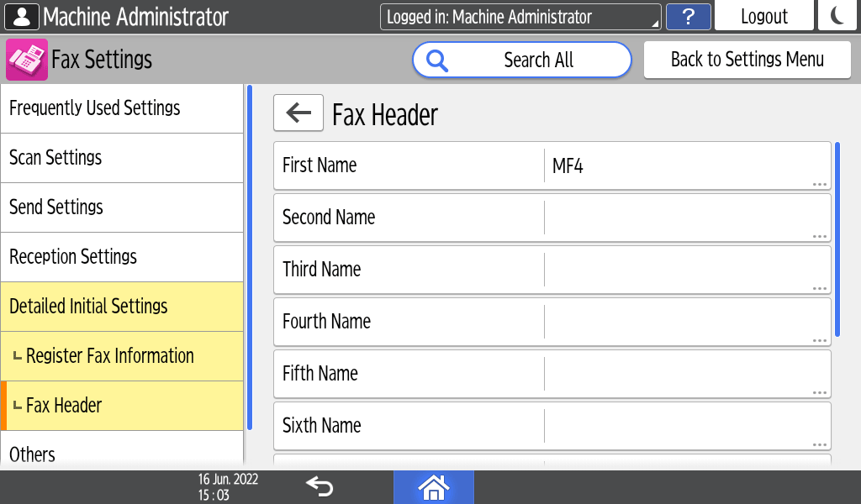Expand Detailed Initial Settings section
The width and height of the screenshot is (861, 504).
(122, 307)
